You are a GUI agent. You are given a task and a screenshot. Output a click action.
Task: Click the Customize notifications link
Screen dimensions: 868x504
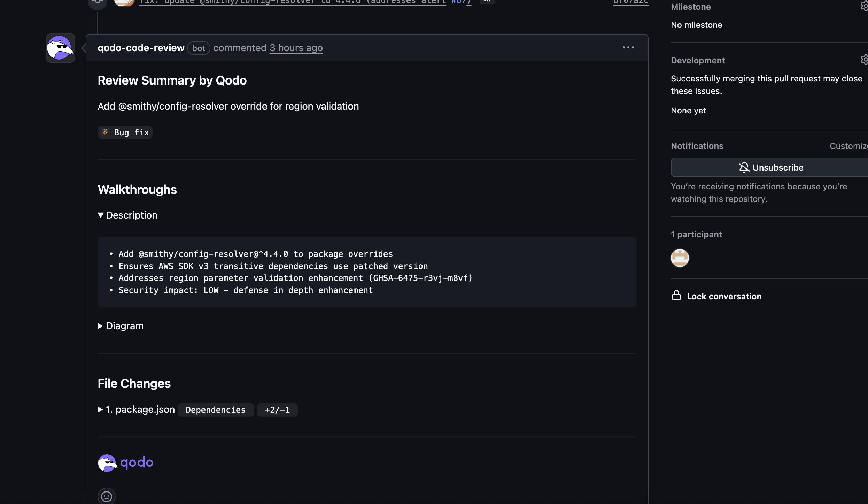pyautogui.click(x=848, y=146)
